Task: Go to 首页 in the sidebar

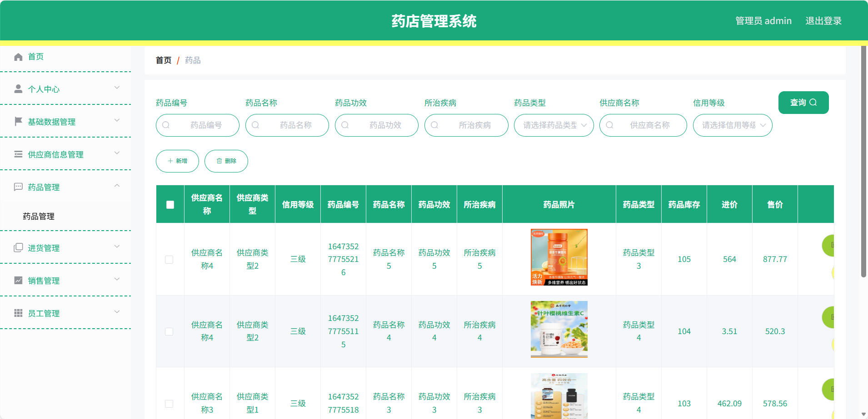Action: [x=65, y=57]
